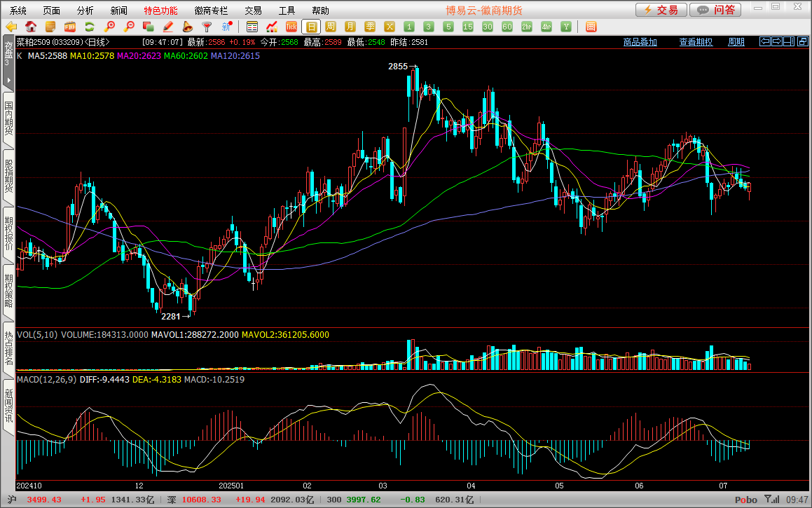Switch to the 股指期货 side tab
This screenshot has height=508, width=812.
coord(8,177)
